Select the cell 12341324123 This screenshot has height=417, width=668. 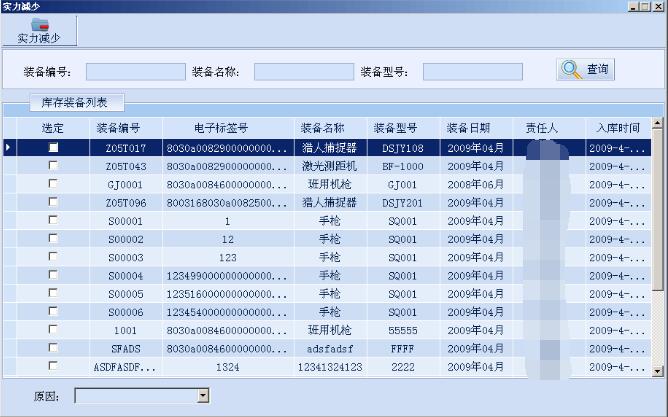330,367
